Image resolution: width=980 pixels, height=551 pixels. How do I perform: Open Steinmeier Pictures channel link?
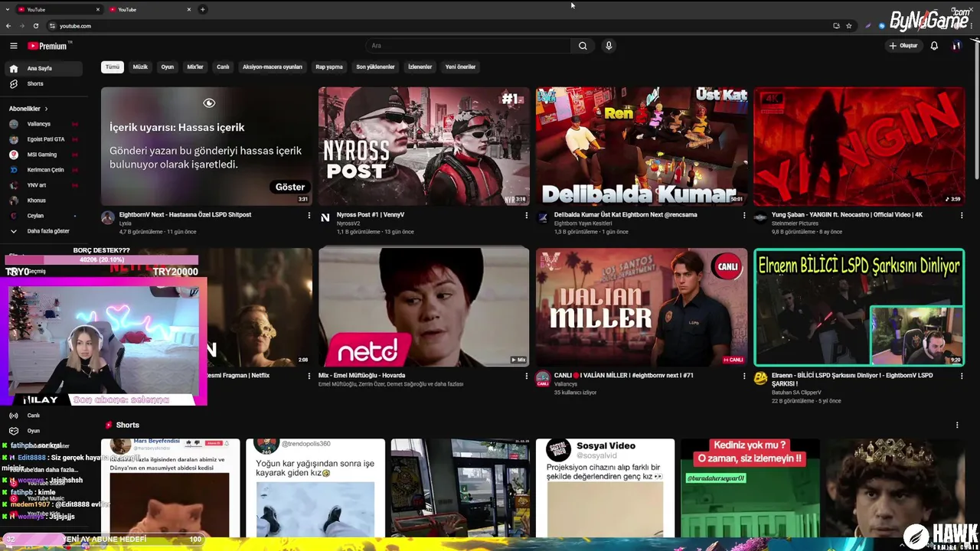click(794, 223)
